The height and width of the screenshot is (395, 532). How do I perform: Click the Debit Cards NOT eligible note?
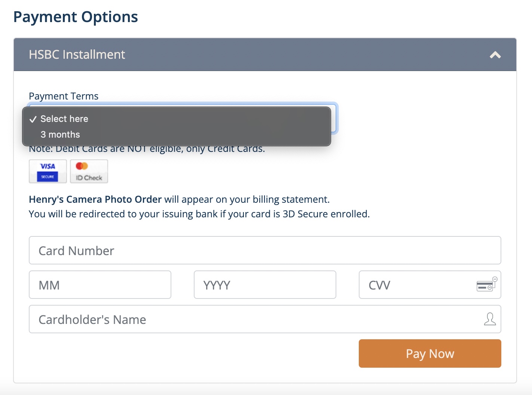click(x=147, y=150)
